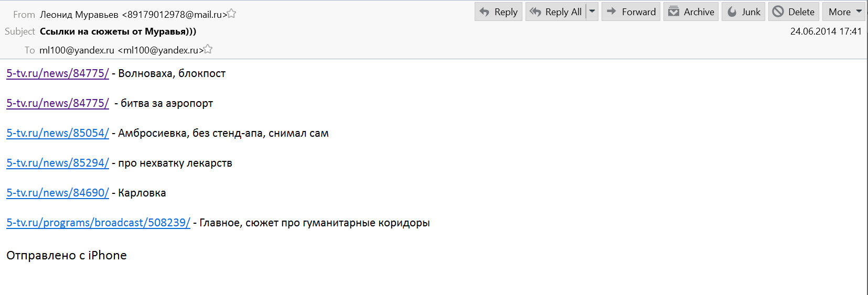Visit the 5-tv.ru/news/84690/ Карловка link
The width and height of the screenshot is (868, 295).
click(x=58, y=193)
